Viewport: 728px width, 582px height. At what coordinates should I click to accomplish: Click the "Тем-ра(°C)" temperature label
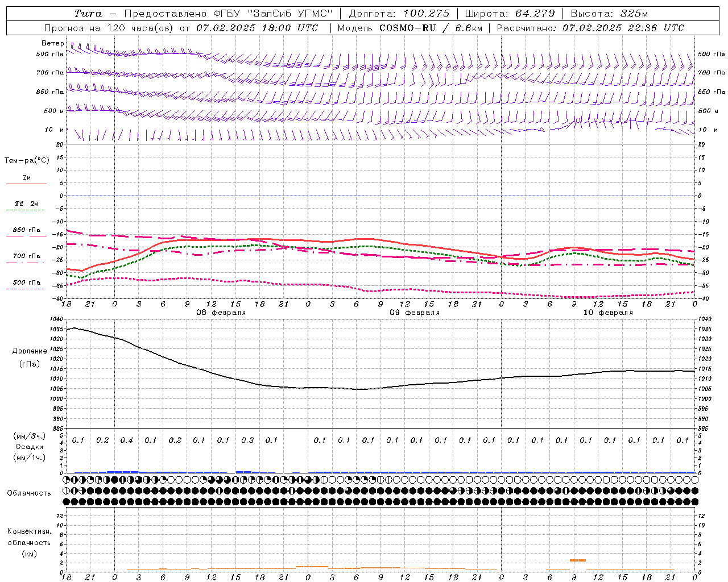27,161
